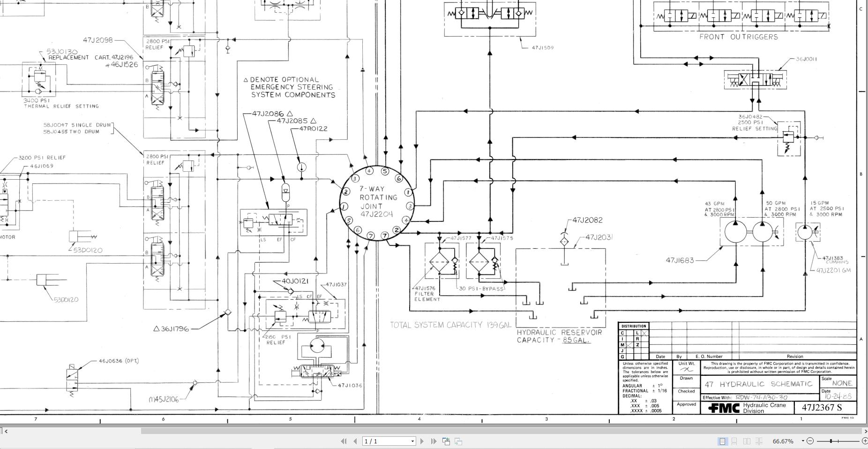Open the page number dropdown arrow
The image size is (868, 449).
pos(412,441)
